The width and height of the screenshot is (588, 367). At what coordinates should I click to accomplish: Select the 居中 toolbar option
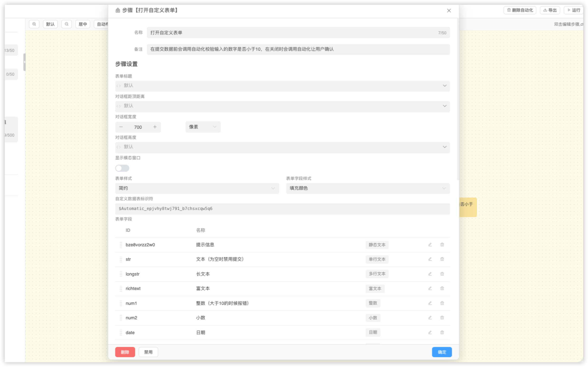(83, 24)
